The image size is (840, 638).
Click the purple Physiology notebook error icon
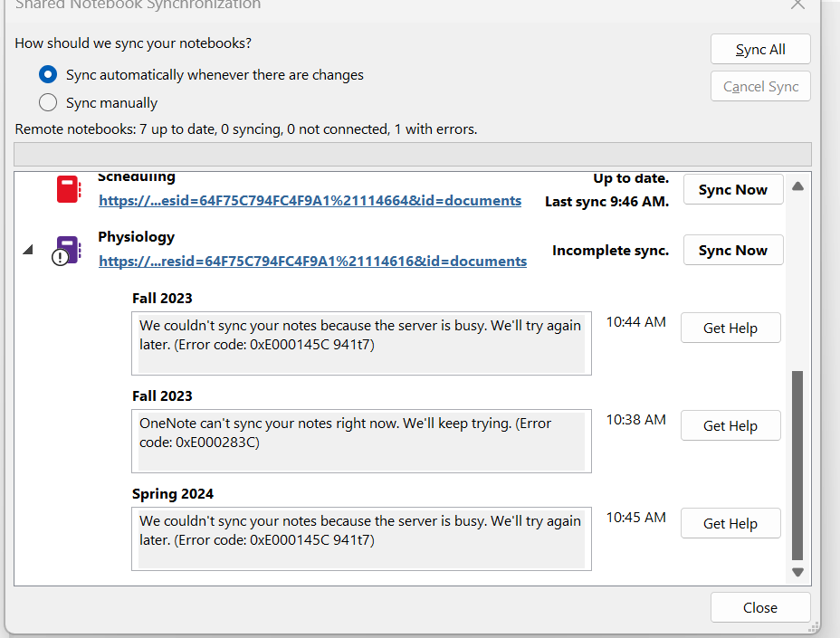[66, 251]
